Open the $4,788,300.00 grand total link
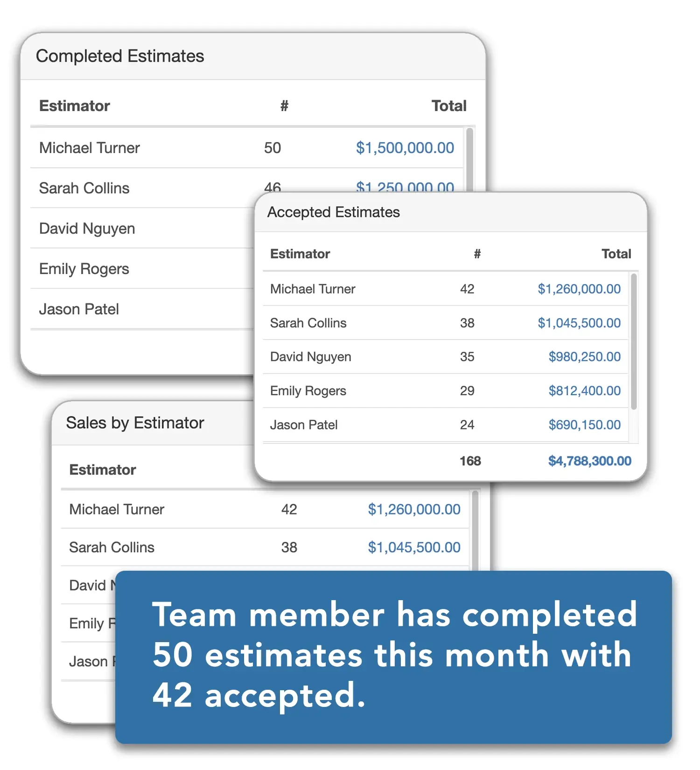The image size is (700, 770). pyautogui.click(x=589, y=461)
